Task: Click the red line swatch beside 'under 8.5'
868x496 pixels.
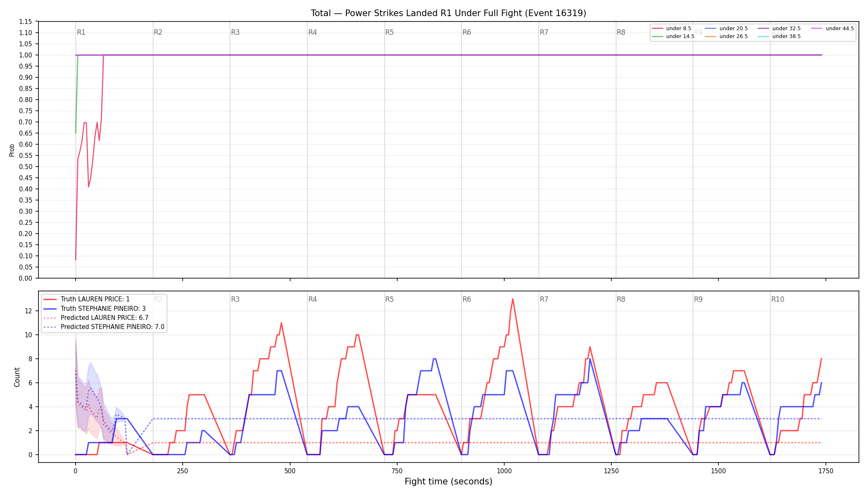Action: tap(658, 29)
